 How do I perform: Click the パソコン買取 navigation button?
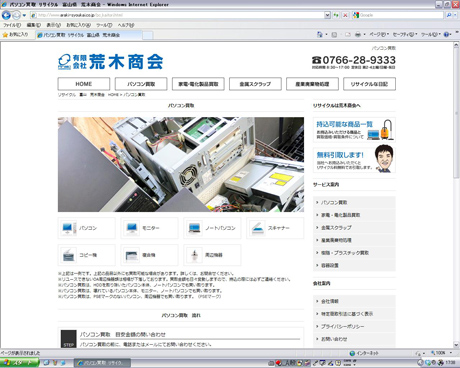coord(141,84)
